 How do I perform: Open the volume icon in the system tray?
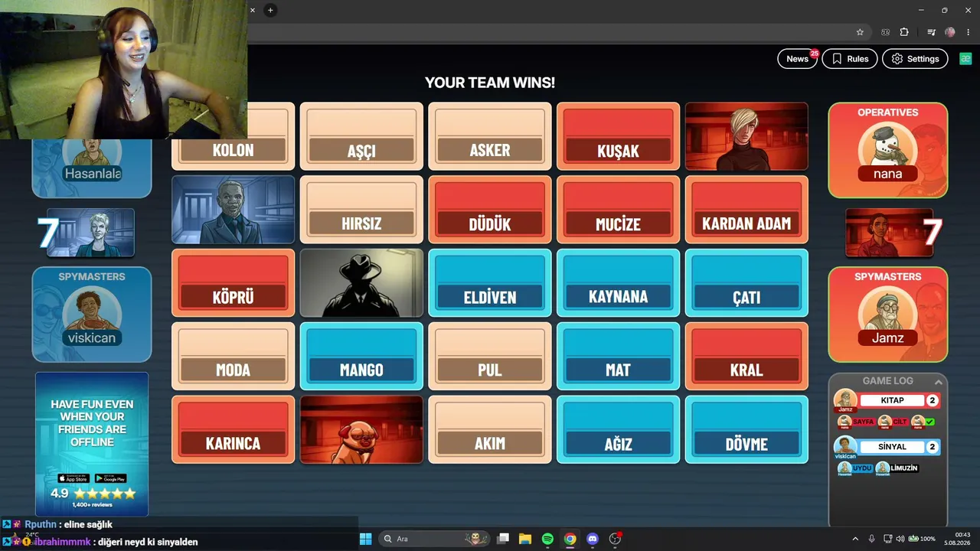click(900, 539)
